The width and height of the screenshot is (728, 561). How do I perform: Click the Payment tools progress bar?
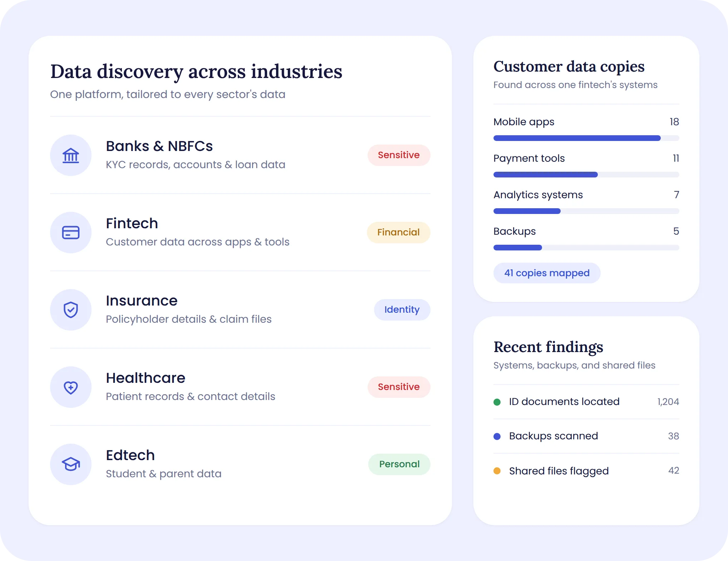pos(586,175)
